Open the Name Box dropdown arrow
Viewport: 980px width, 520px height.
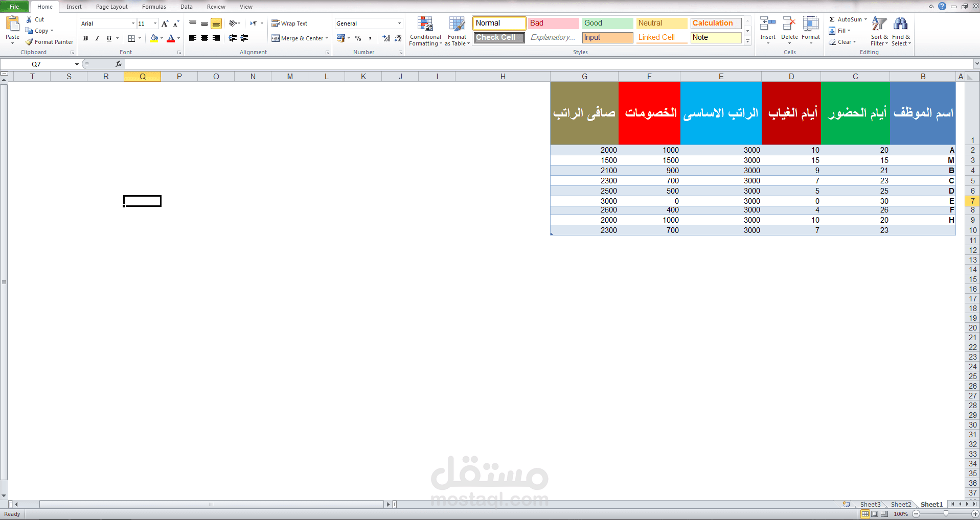[x=77, y=64]
